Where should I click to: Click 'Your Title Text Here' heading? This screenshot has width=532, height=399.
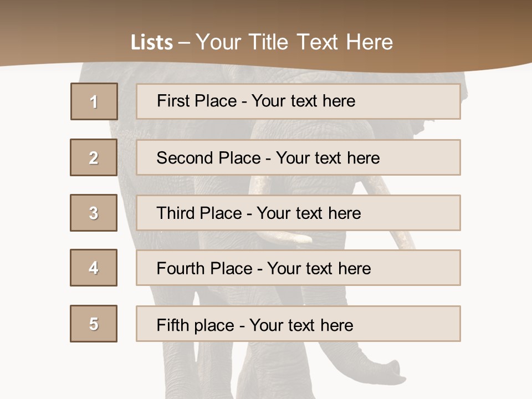294,42
